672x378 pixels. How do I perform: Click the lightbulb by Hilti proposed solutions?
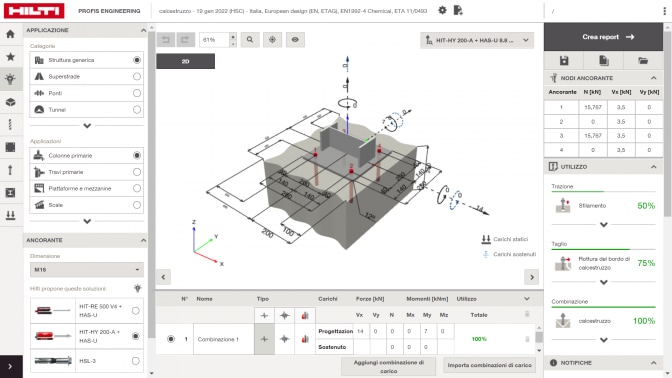[x=138, y=288]
